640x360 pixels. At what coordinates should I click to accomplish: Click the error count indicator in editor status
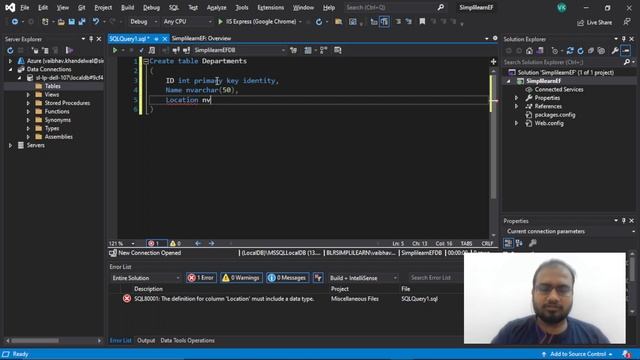[156, 243]
